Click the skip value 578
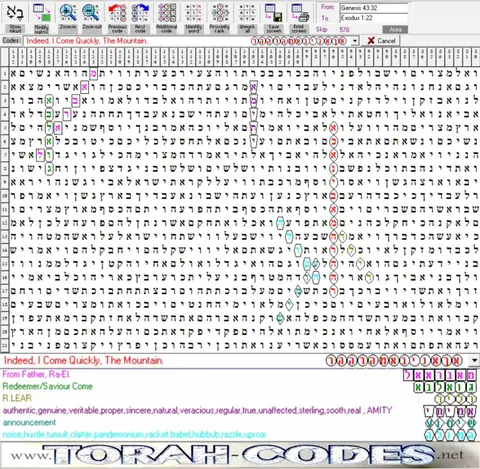The image size is (480, 469). (x=344, y=30)
